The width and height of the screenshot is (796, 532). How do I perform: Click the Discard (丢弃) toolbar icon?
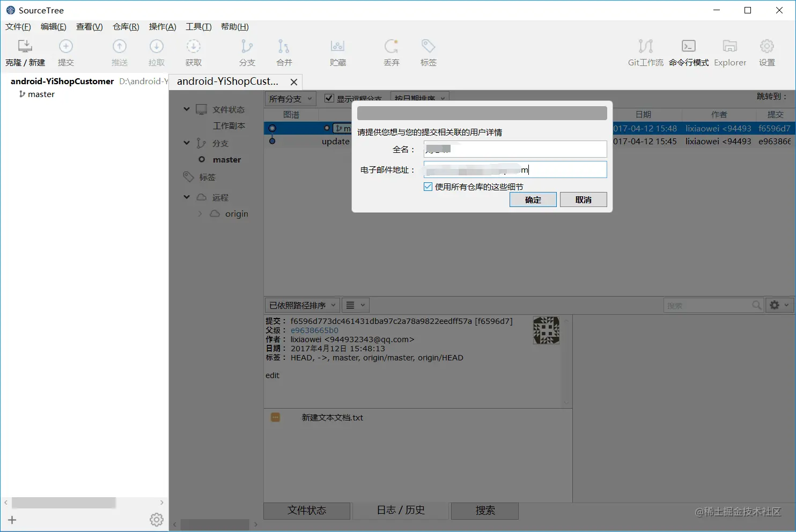pos(392,46)
